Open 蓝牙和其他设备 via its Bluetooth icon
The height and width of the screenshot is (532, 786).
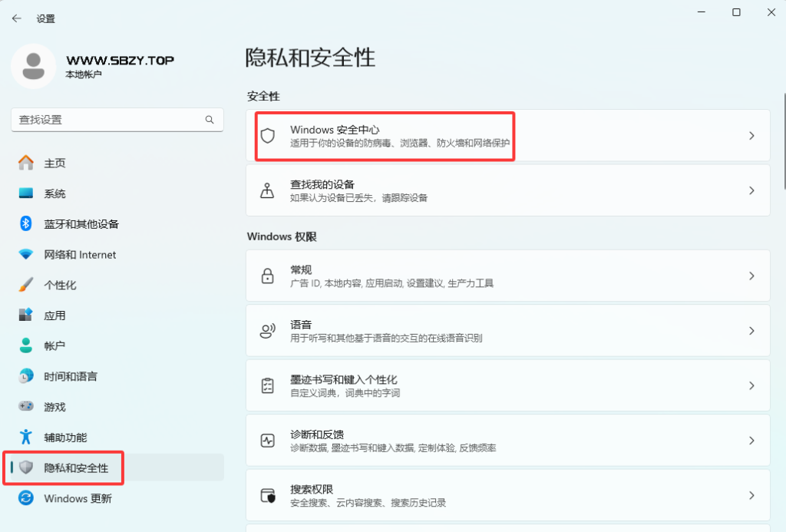pyautogui.click(x=25, y=223)
